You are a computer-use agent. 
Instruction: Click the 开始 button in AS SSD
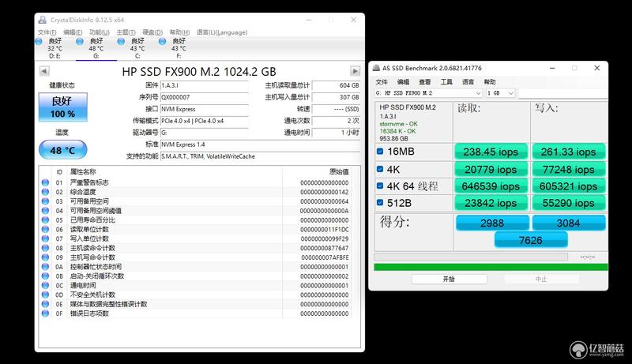[x=449, y=279]
